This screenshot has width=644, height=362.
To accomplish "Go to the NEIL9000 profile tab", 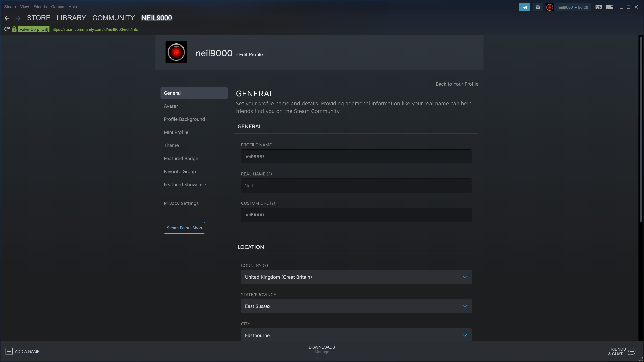I will [156, 18].
